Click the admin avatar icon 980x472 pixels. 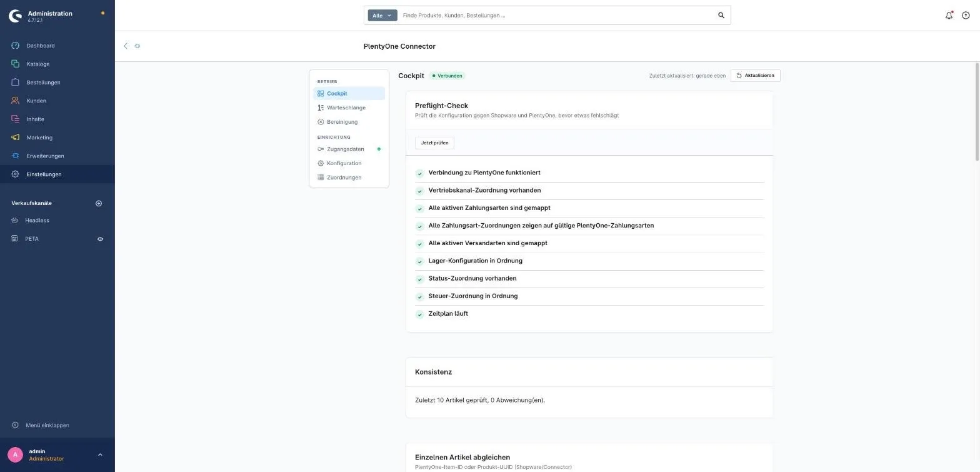coord(15,455)
